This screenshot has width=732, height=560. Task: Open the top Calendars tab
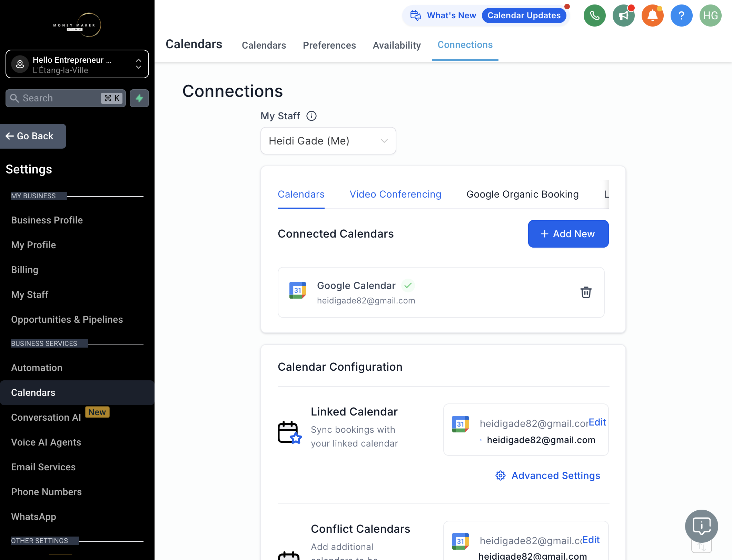pos(264,45)
